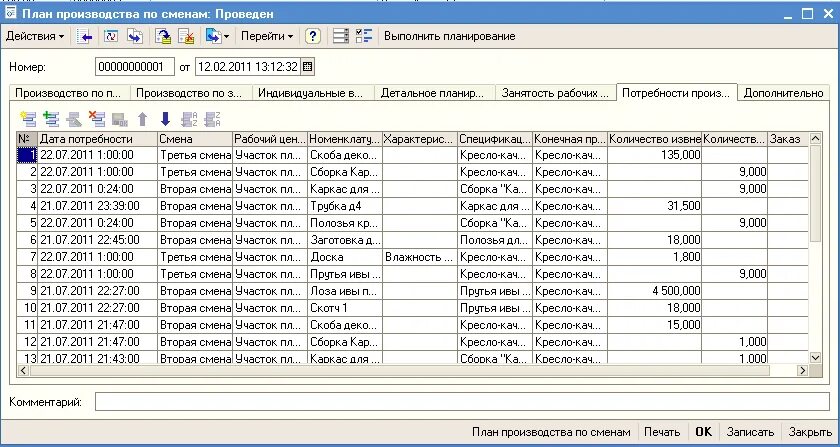Open the Детальное планир... tab

coord(434,93)
